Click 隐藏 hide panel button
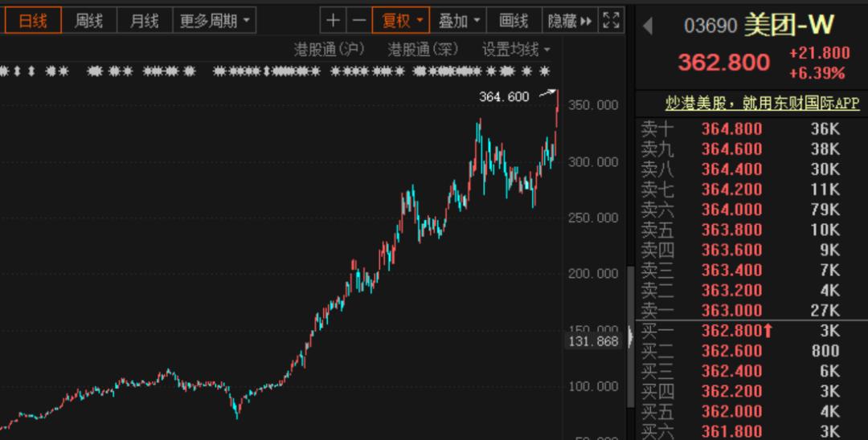 click(x=570, y=21)
